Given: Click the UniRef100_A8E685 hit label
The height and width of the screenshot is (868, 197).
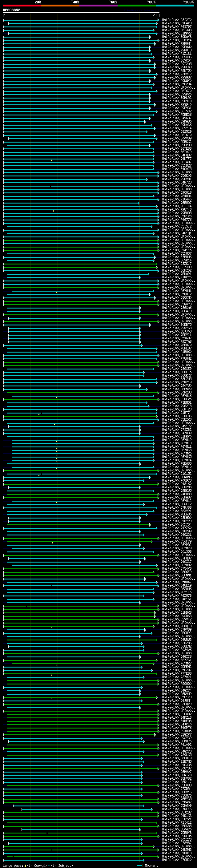Looking at the screenshot, I should [177, 464].
